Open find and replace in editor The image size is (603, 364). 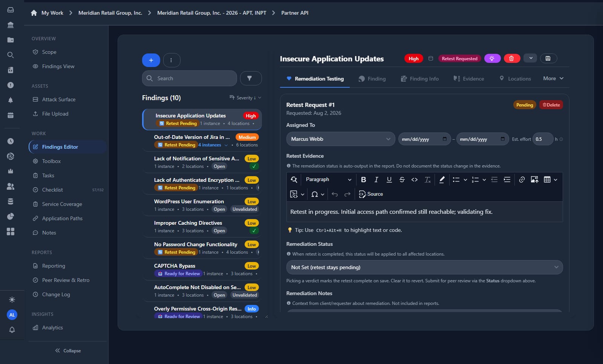point(294,180)
